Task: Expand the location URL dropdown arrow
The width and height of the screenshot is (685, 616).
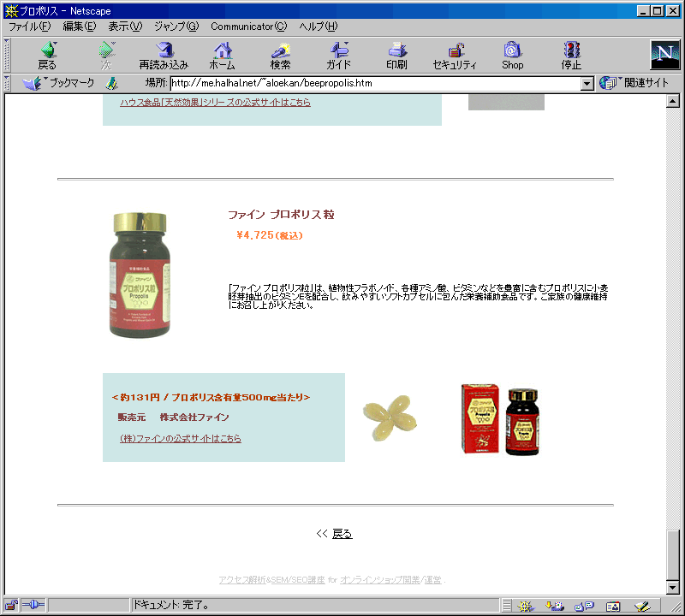Action: (587, 83)
